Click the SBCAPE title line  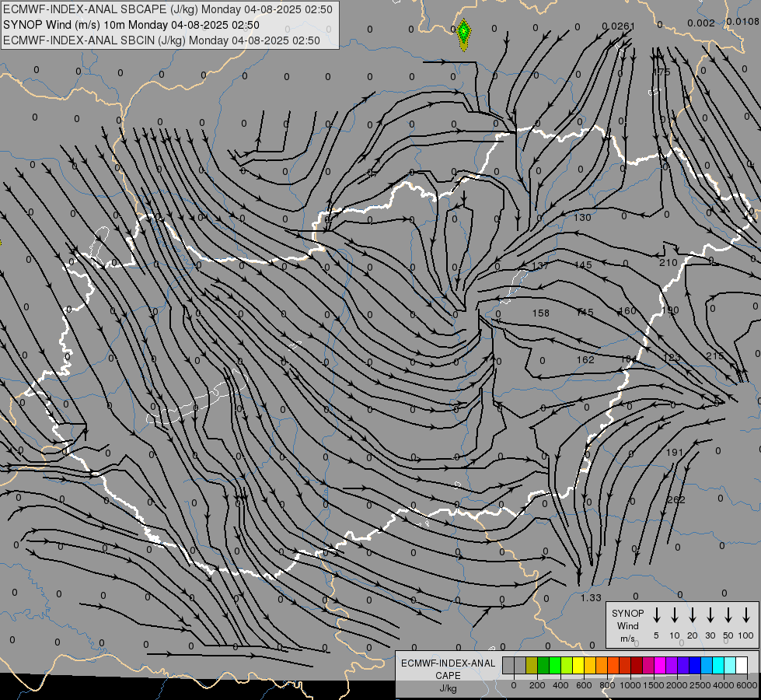click(168, 9)
